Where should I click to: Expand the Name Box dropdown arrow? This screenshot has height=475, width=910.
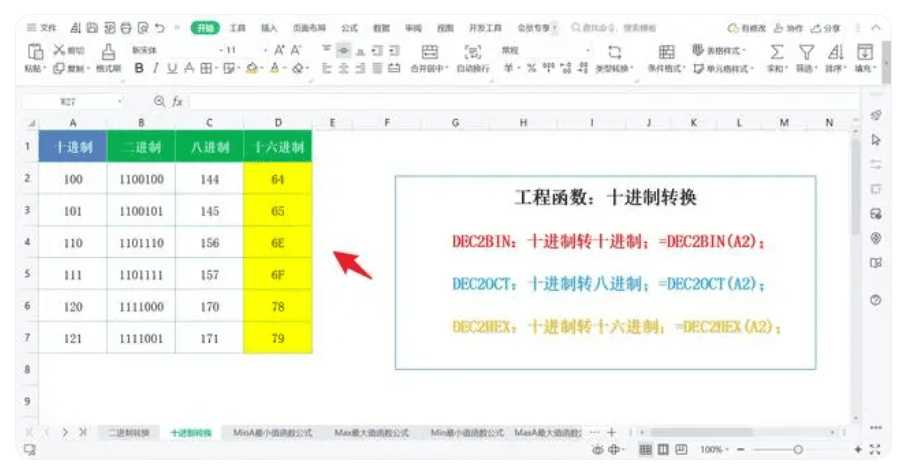[x=120, y=101]
